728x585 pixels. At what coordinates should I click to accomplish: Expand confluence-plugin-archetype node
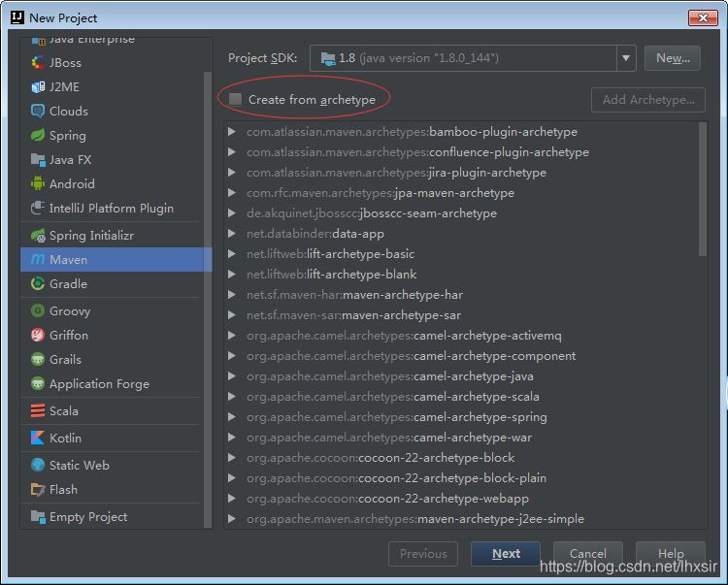click(x=232, y=152)
